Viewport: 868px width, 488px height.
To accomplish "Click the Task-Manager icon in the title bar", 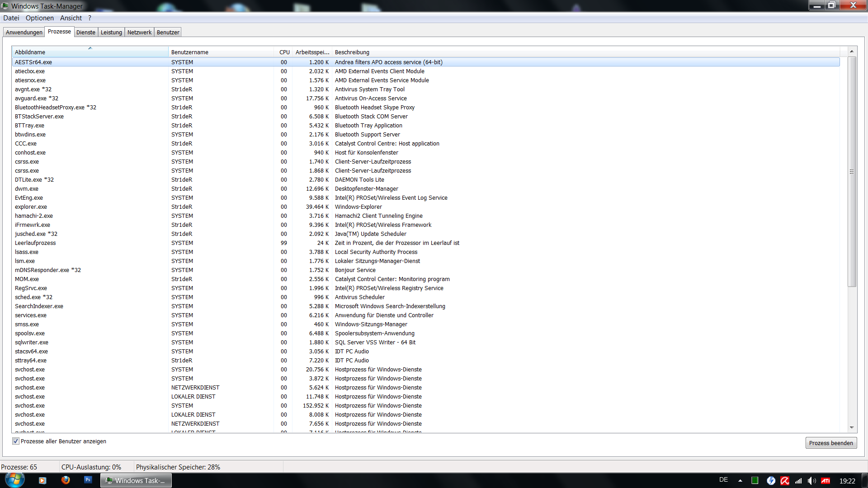I will pyautogui.click(x=5, y=6).
